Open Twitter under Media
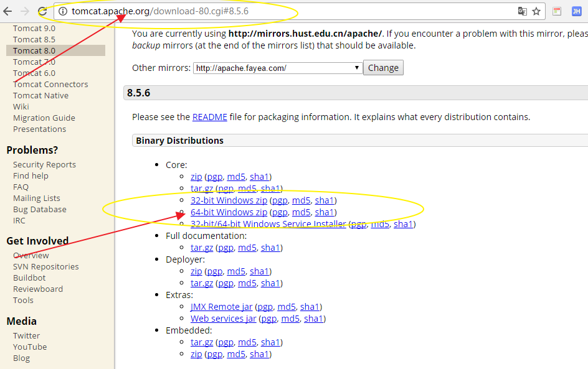The width and height of the screenshot is (588, 369). click(x=26, y=335)
